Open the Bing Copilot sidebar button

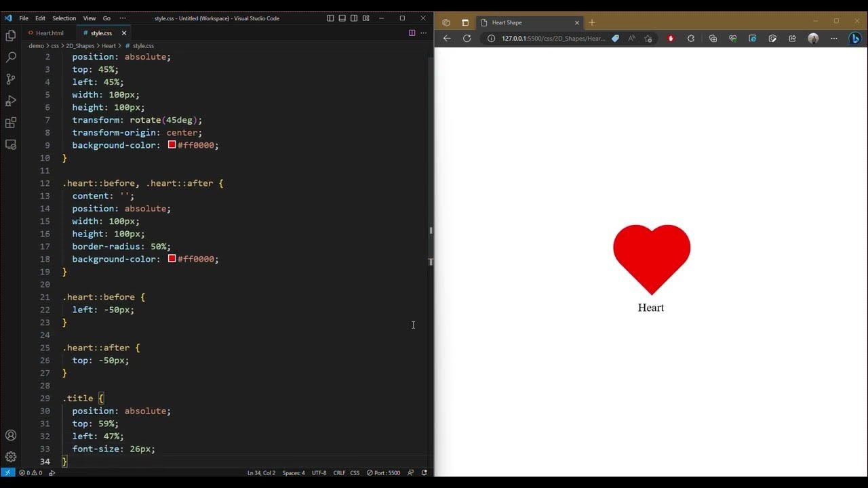[x=855, y=39]
